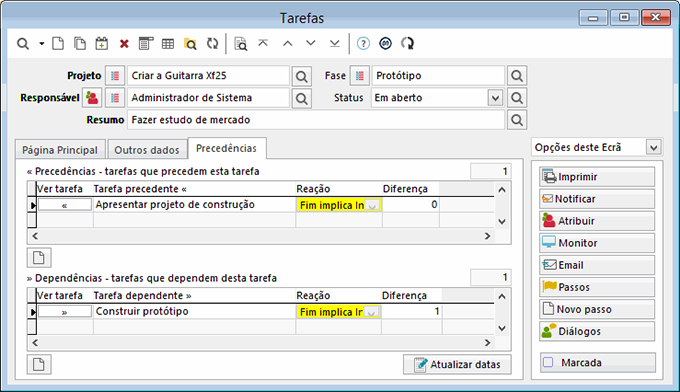Click scroll up arrow in precedences grid

(502, 189)
